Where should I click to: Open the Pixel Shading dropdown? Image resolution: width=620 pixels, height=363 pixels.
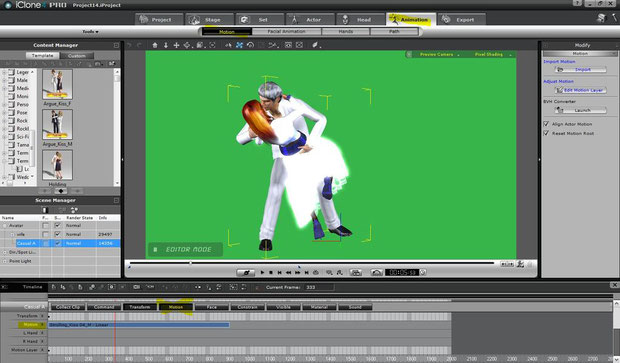pos(492,54)
